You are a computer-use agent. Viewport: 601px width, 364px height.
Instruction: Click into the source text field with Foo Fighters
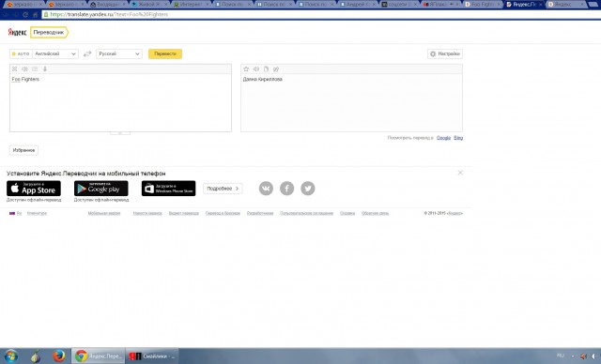tap(120, 102)
